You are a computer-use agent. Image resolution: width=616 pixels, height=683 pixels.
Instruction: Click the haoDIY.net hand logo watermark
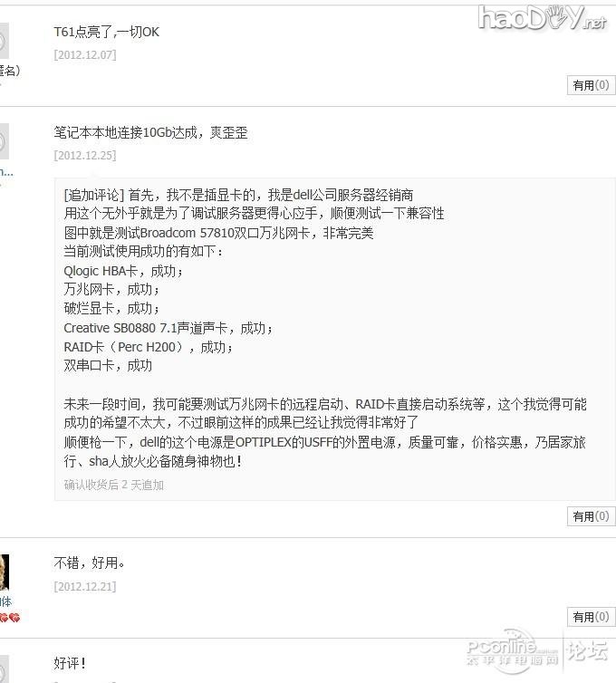click(543, 18)
